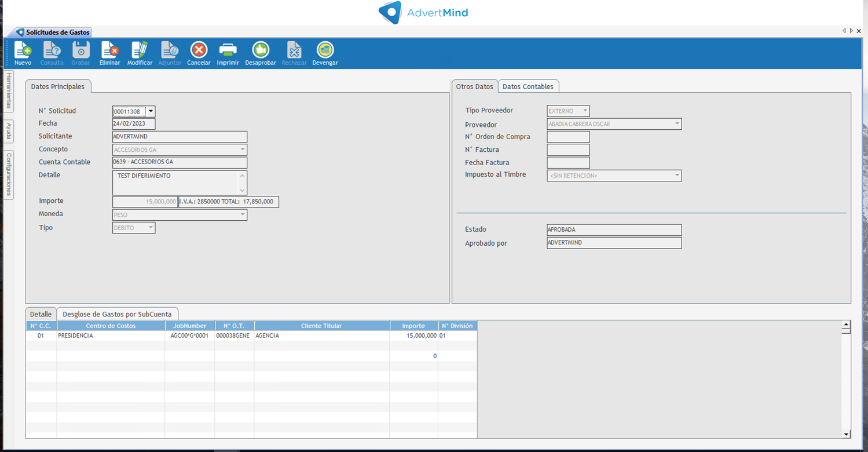Switch to Desglose de Gastos por SubCuenta tab
868x452 pixels.
pos(117,314)
